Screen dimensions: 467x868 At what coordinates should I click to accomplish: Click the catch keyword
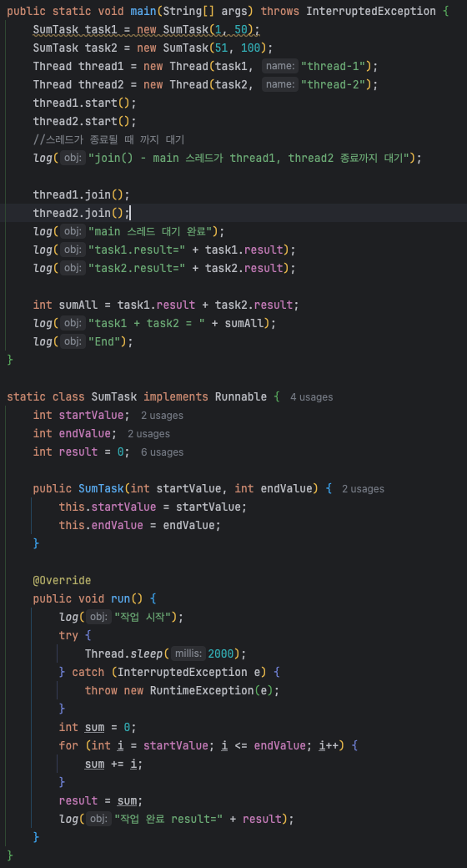click(88, 672)
